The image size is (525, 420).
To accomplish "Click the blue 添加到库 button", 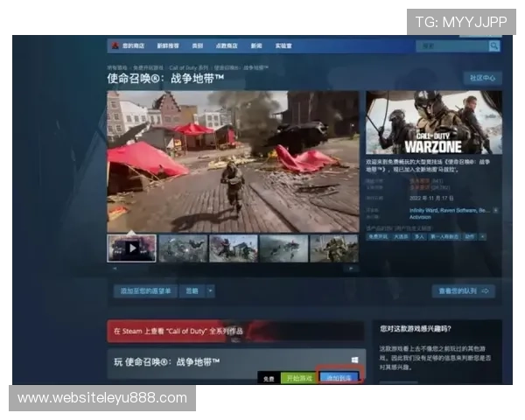I will point(339,377).
